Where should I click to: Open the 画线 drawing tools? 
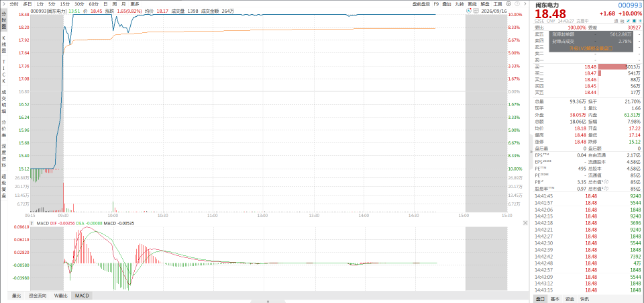coord(472,4)
